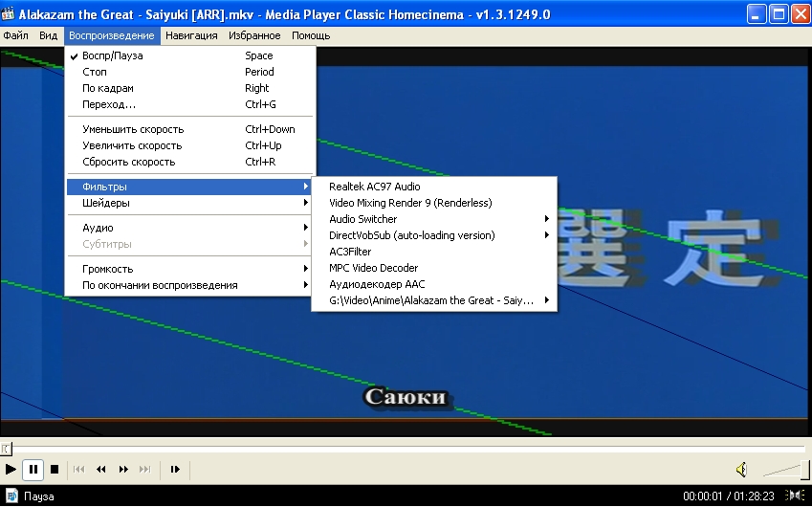
Task: Maximize the Media Player Classic window
Action: tap(779, 14)
